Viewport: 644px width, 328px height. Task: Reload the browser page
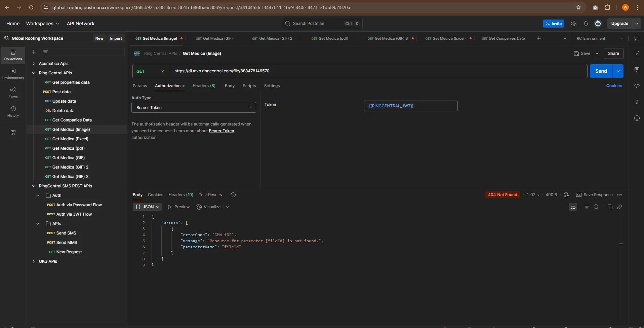pyautogui.click(x=31, y=7)
